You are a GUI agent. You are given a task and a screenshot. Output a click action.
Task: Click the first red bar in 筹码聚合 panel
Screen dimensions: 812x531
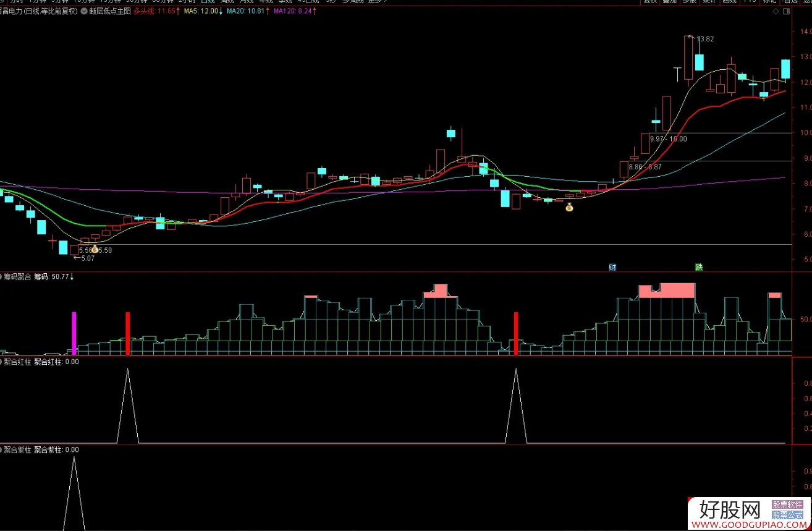[128, 333]
